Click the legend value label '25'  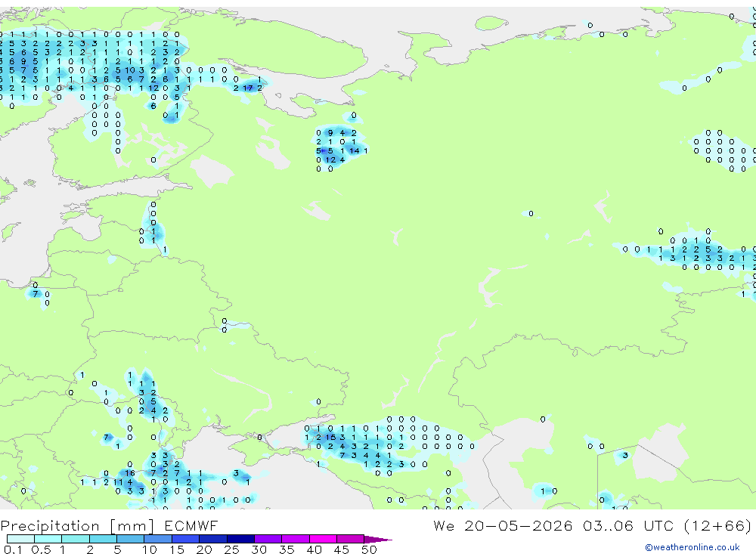[x=231, y=549]
